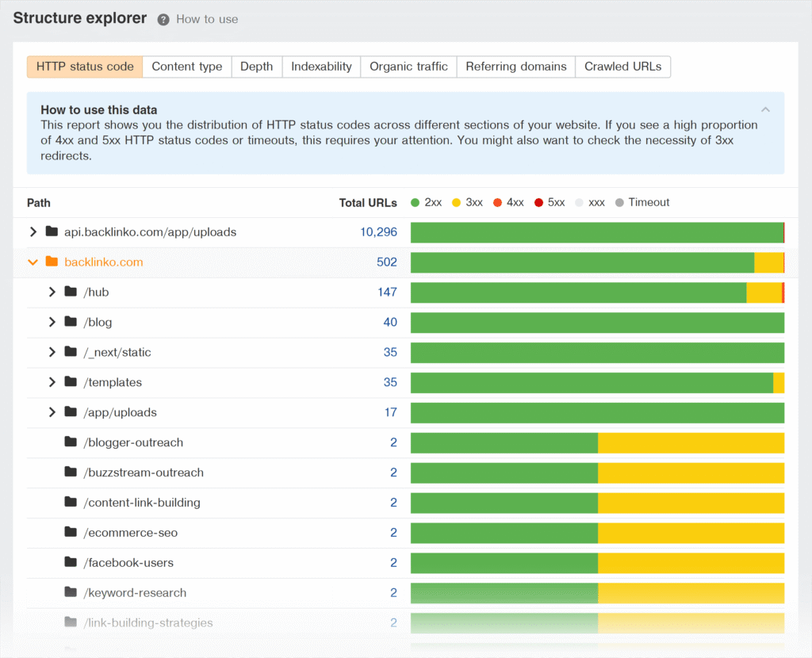Click the help question mark icon
The image size is (812, 658).
click(x=163, y=19)
